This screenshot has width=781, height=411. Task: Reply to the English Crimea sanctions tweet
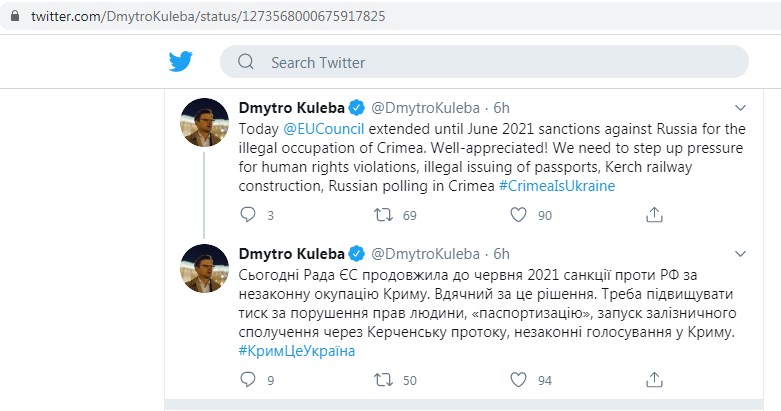(250, 214)
